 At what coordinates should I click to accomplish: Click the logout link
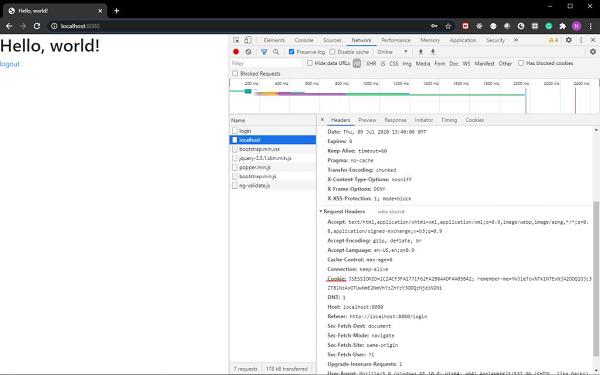10,64
